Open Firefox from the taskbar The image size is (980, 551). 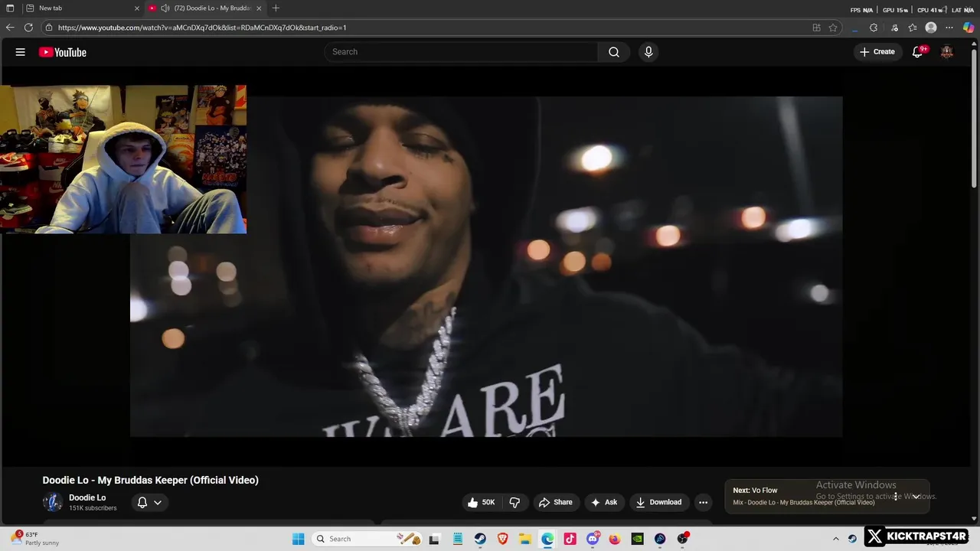pyautogui.click(x=615, y=539)
